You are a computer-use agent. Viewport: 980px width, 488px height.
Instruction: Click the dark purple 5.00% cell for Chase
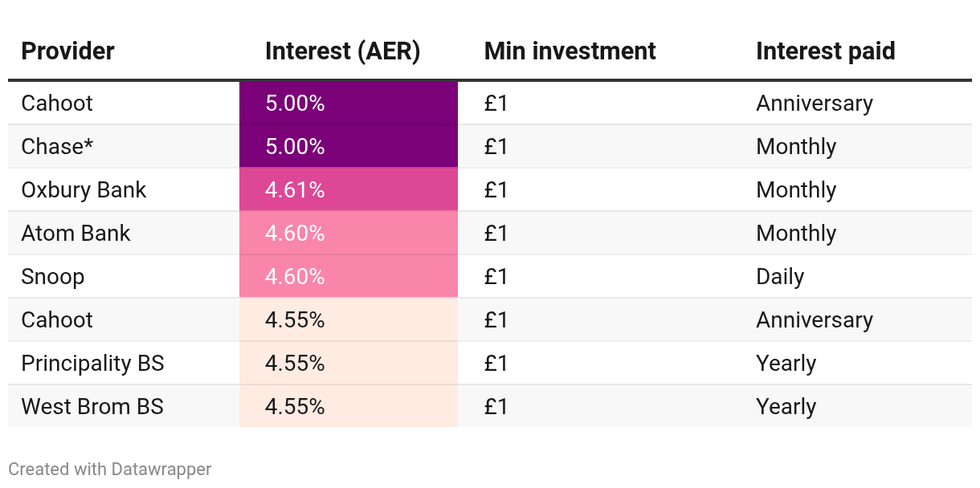pyautogui.click(x=348, y=147)
